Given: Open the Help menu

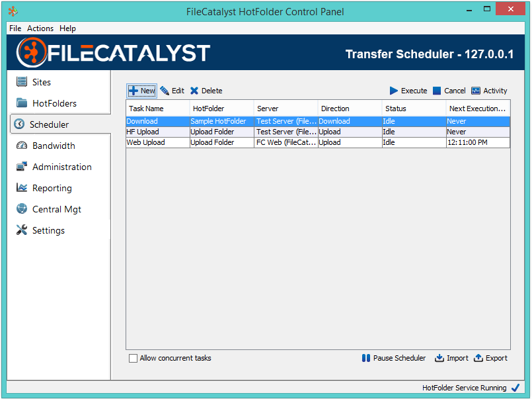Looking at the screenshot, I should 67,28.
